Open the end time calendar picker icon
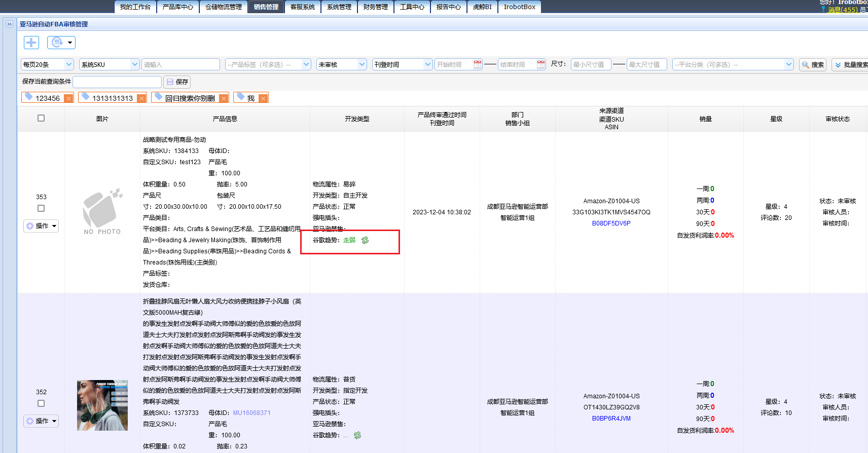This screenshot has height=453, width=868. coord(541,64)
